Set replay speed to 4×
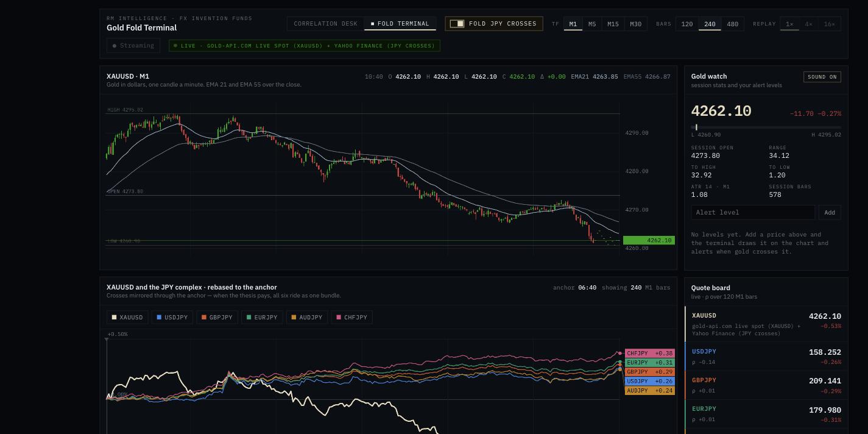868x434 pixels. click(809, 24)
